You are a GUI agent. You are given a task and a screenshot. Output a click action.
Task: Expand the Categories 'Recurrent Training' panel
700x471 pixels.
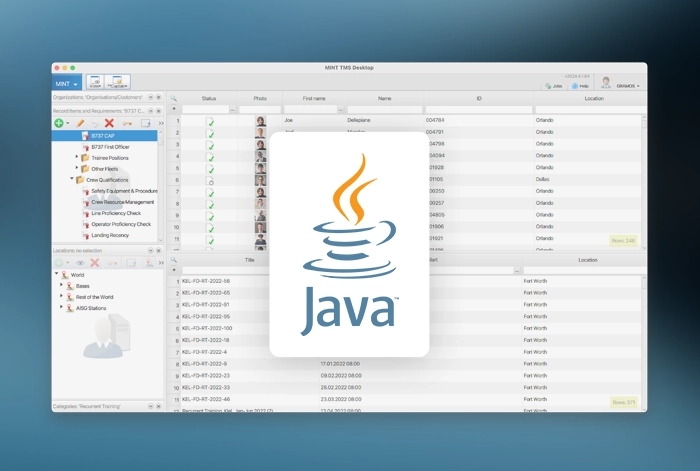[x=150, y=406]
